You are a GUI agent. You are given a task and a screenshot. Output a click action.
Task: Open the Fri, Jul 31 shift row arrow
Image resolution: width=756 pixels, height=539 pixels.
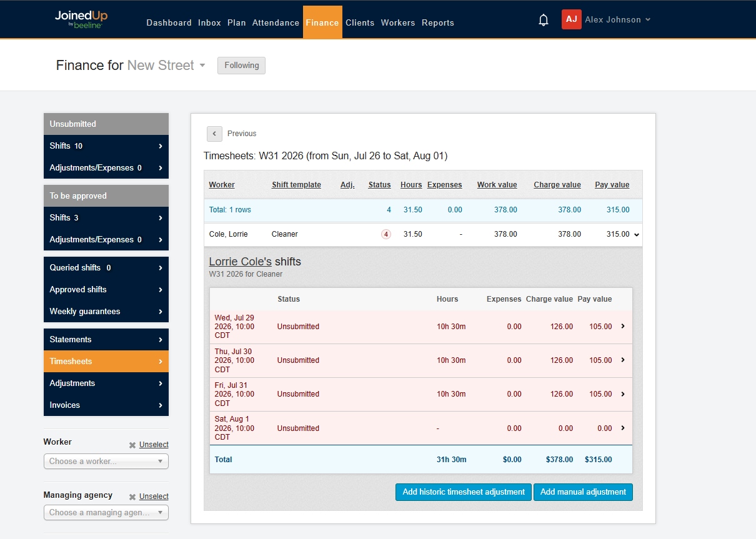[623, 393]
